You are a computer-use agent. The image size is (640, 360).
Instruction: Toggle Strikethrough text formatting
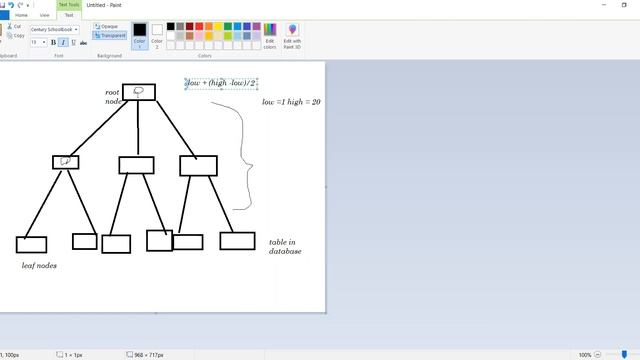83,42
